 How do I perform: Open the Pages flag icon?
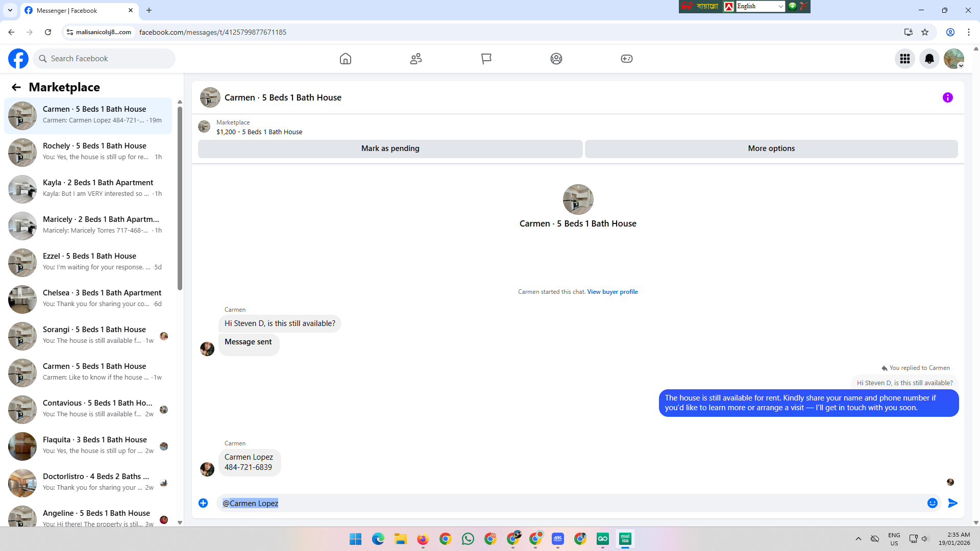pos(486,59)
